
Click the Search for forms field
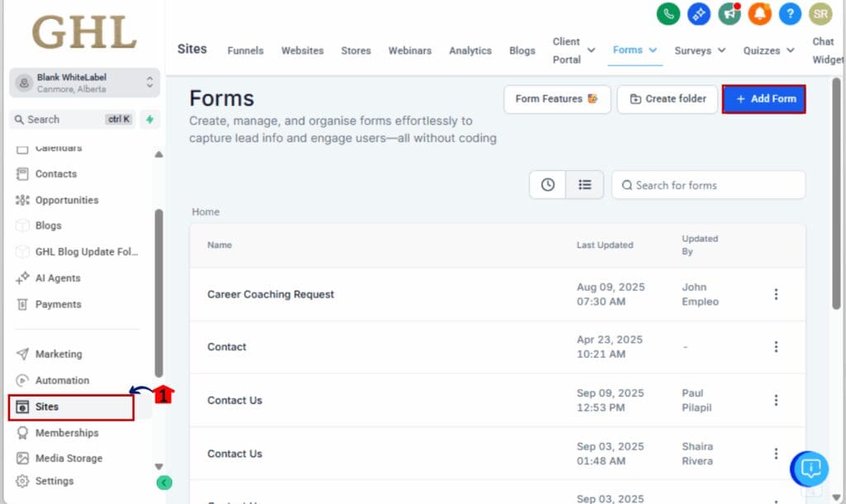[x=708, y=184]
